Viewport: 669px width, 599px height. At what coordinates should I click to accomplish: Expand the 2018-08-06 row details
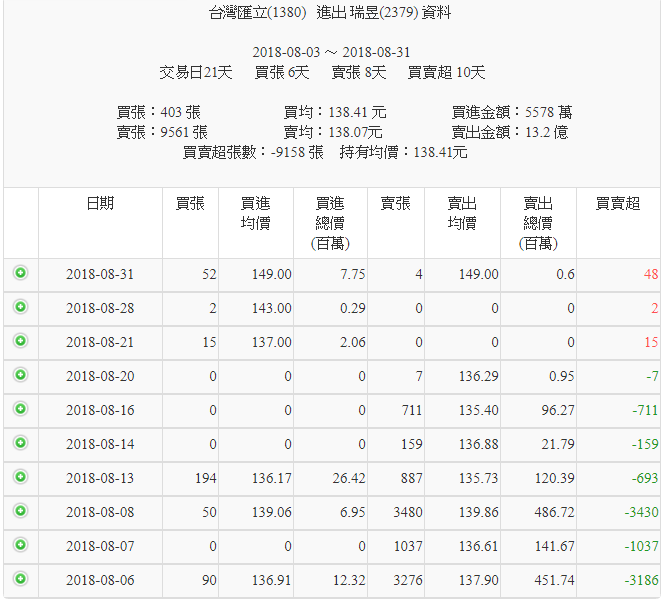tap(20, 579)
